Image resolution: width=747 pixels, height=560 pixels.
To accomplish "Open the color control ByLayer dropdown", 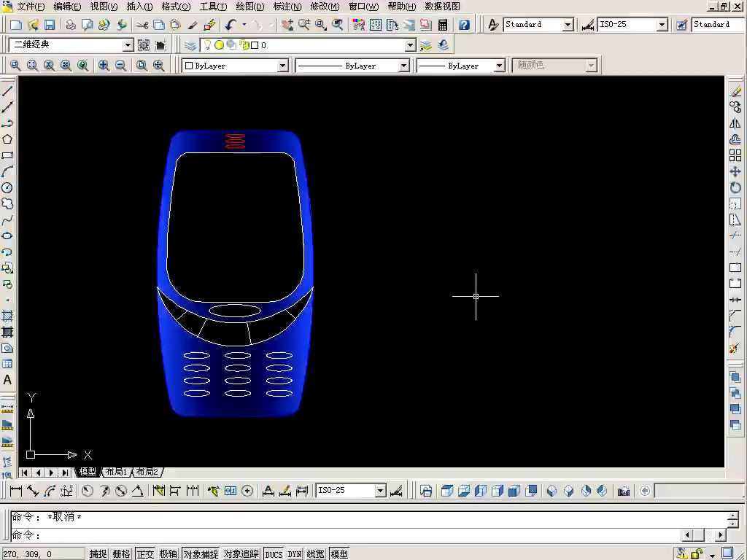I will click(282, 65).
